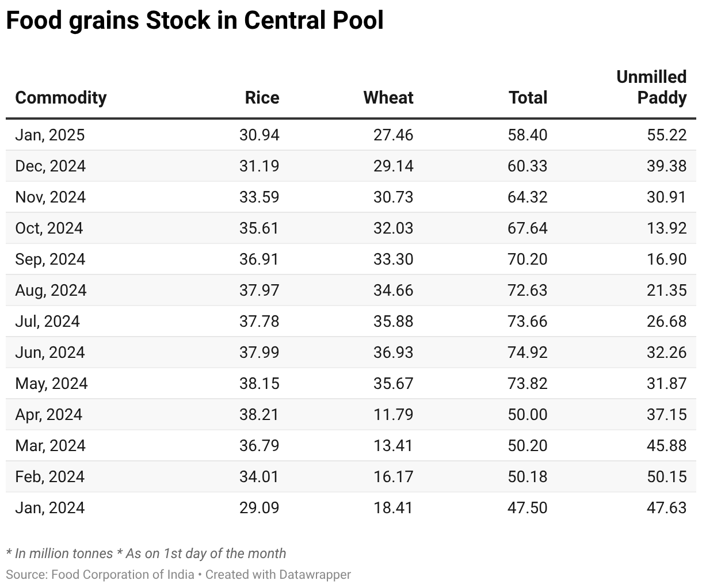
Task: Click the Dec, 2024 row label
Action: [51, 166]
